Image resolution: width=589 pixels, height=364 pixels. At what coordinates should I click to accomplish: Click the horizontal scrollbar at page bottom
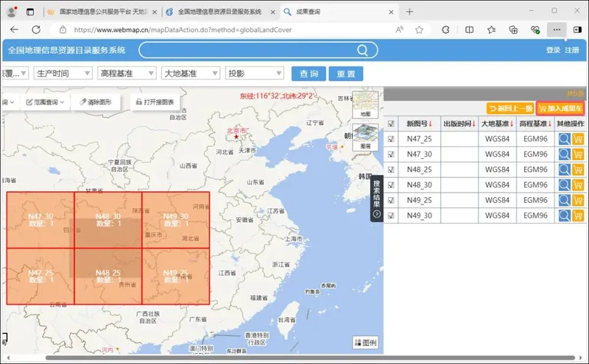click(x=310, y=357)
